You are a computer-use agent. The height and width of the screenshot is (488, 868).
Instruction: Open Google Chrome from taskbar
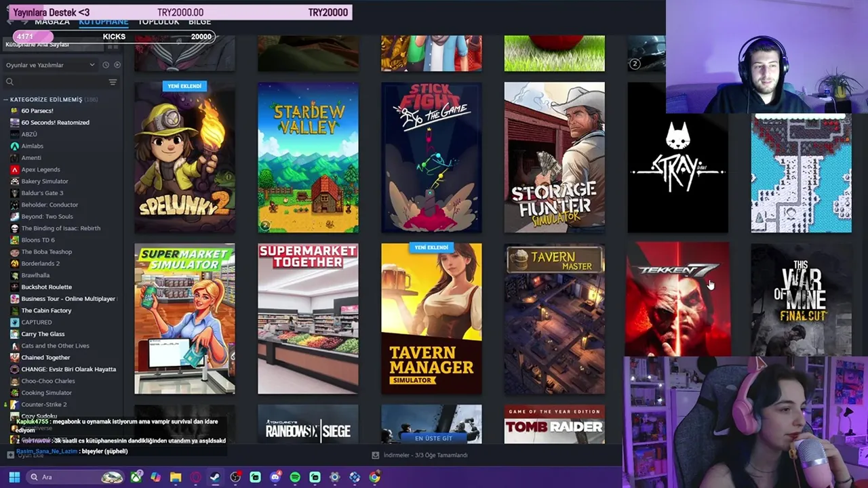tap(374, 477)
